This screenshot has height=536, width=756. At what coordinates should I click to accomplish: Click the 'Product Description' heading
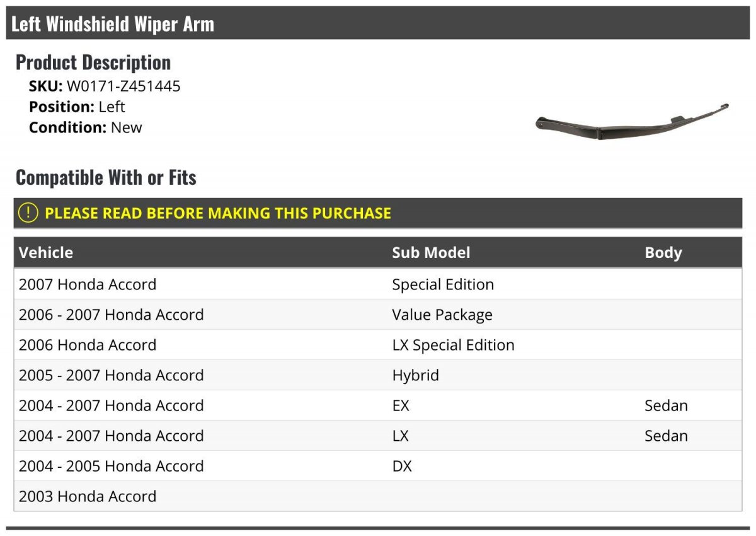93,62
